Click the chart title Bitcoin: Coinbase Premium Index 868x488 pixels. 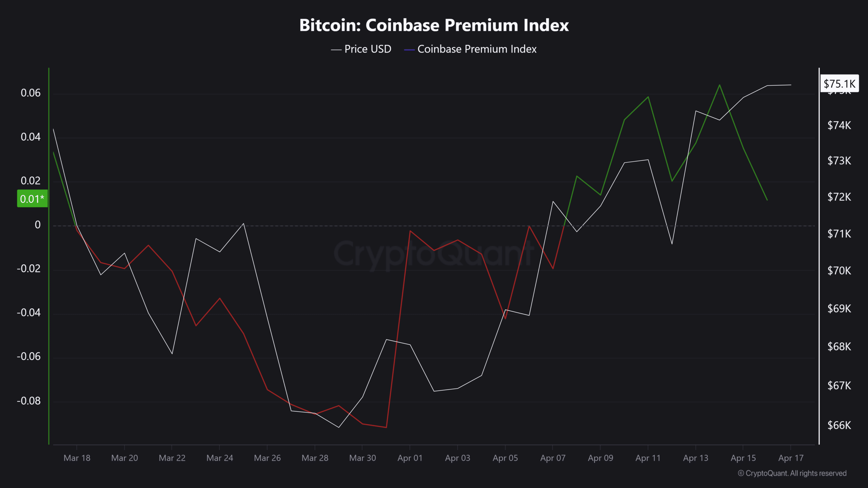434,25
